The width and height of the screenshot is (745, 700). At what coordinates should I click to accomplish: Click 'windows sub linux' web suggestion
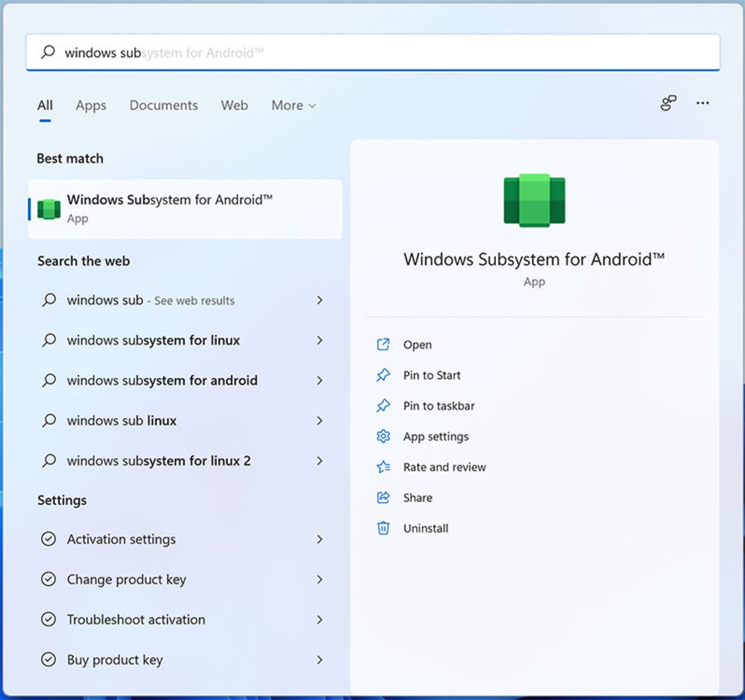point(121,421)
